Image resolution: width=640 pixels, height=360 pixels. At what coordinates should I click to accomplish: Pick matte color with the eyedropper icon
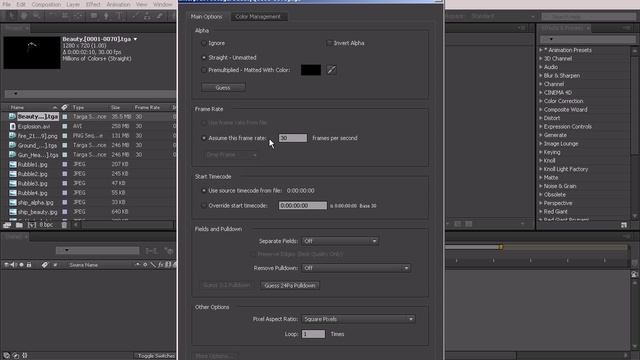(x=331, y=70)
